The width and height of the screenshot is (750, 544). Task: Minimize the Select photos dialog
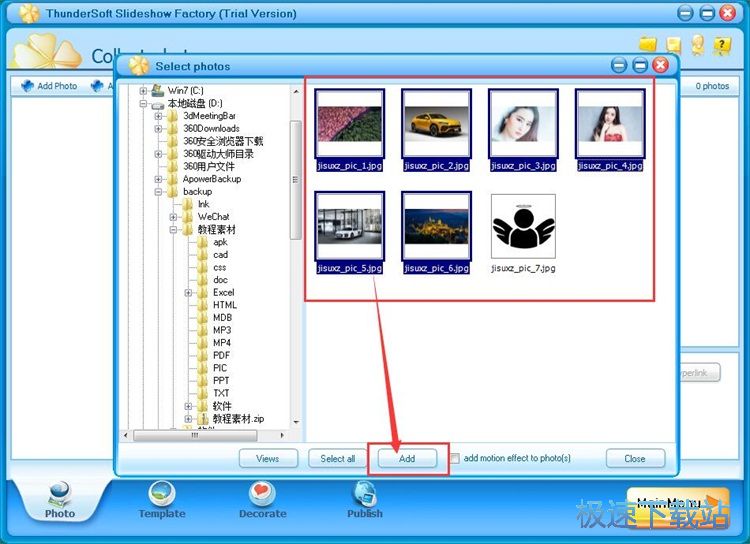pyautogui.click(x=619, y=65)
